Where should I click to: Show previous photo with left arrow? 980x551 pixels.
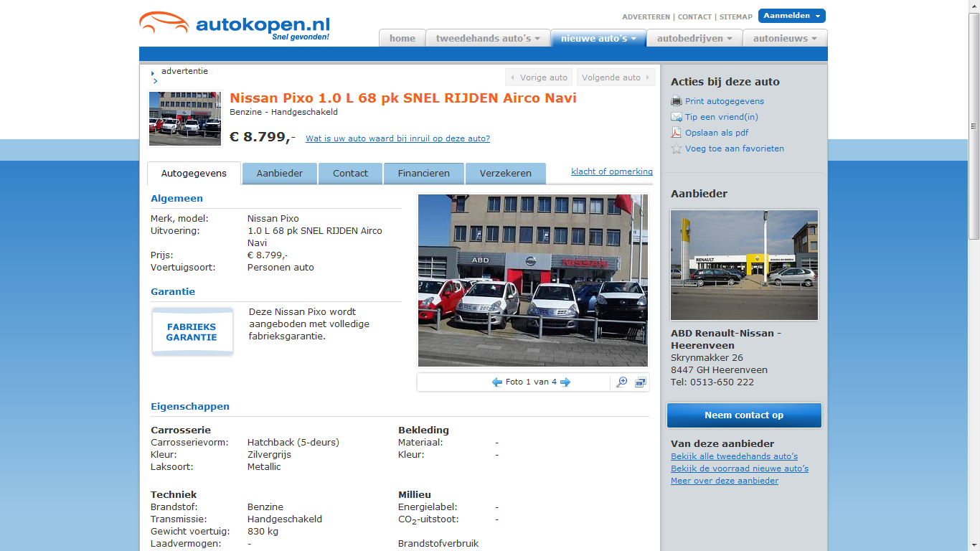tap(496, 382)
